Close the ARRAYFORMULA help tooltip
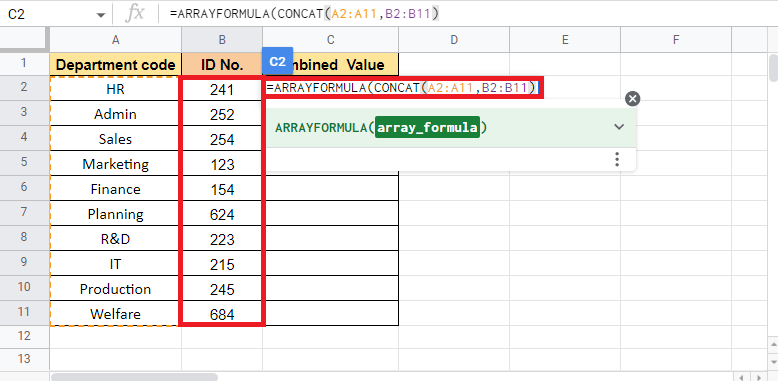778x381 pixels. 632,99
